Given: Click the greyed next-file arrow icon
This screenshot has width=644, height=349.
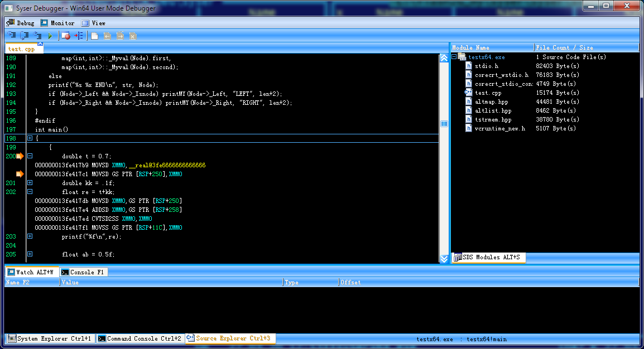Looking at the screenshot, I should click(120, 36).
